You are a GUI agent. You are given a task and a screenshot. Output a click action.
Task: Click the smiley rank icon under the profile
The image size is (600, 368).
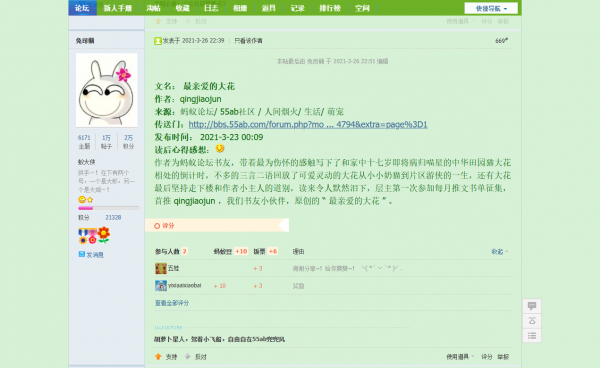point(82,200)
